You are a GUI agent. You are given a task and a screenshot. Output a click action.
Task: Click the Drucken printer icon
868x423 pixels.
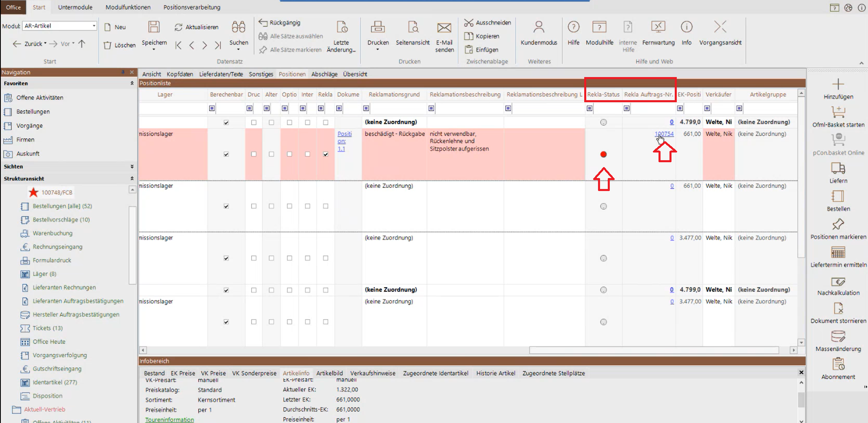click(378, 28)
